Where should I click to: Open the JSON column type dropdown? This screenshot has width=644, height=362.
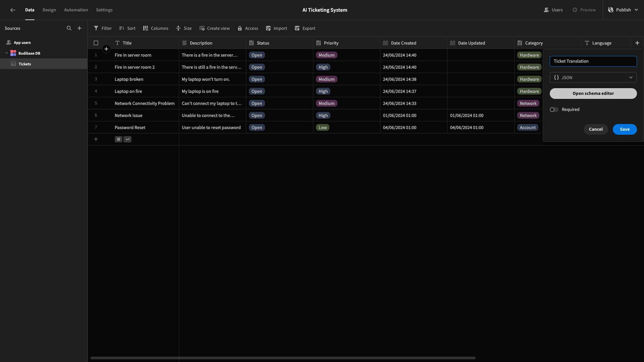pos(593,77)
